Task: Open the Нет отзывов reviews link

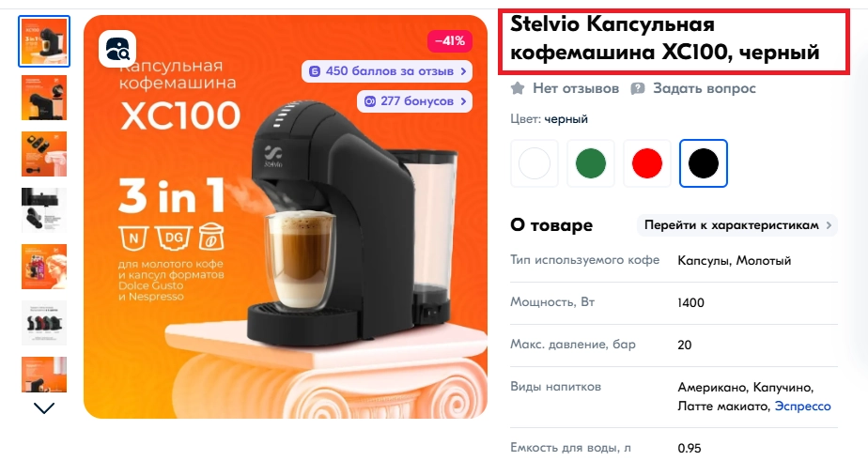Action: [x=576, y=88]
